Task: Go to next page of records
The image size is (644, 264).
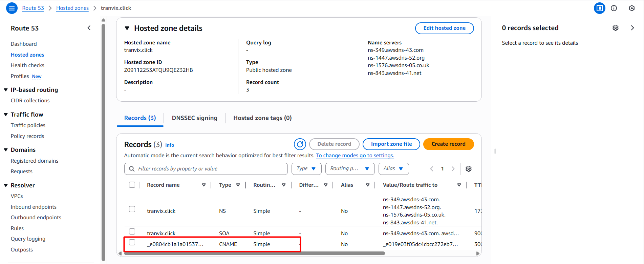Action: [453, 169]
